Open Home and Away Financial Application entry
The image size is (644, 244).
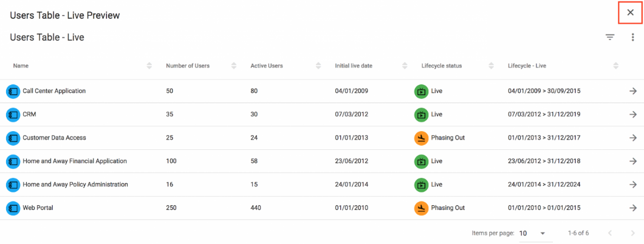pos(75,161)
